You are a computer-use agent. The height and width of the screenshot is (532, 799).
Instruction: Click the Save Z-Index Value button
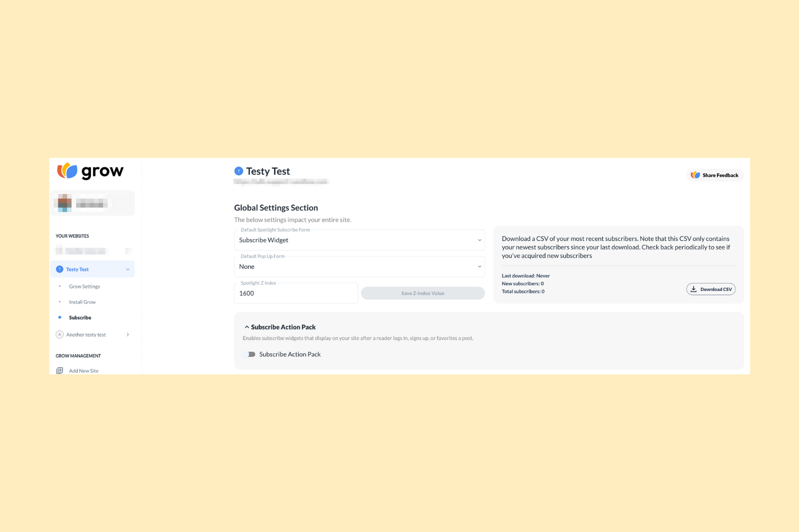tap(422, 293)
